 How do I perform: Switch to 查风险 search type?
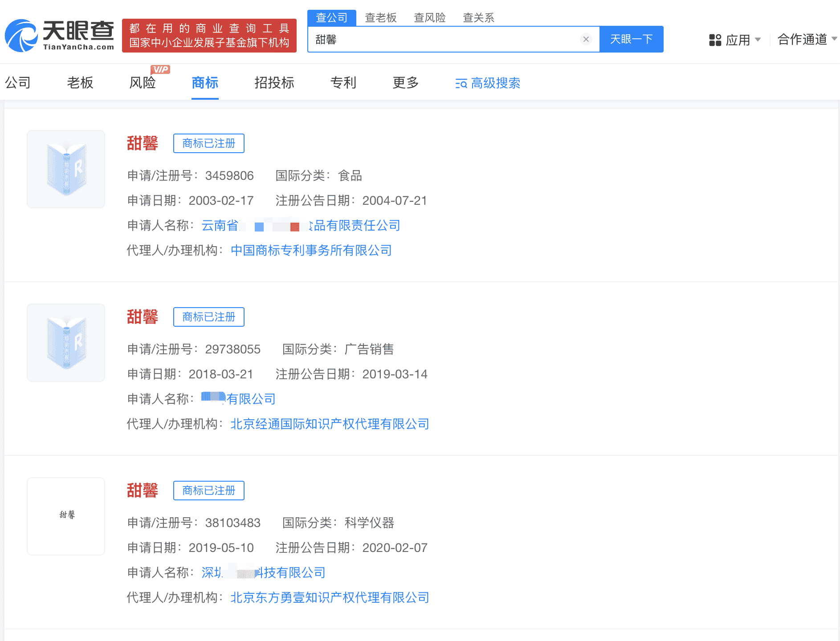pyautogui.click(x=430, y=18)
